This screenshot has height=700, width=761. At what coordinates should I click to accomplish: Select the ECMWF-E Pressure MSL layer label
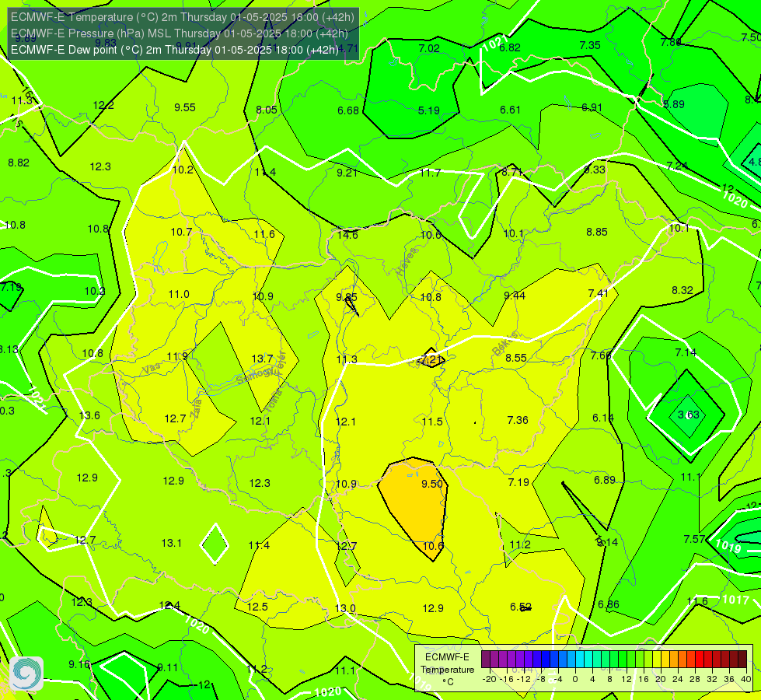[179, 33]
